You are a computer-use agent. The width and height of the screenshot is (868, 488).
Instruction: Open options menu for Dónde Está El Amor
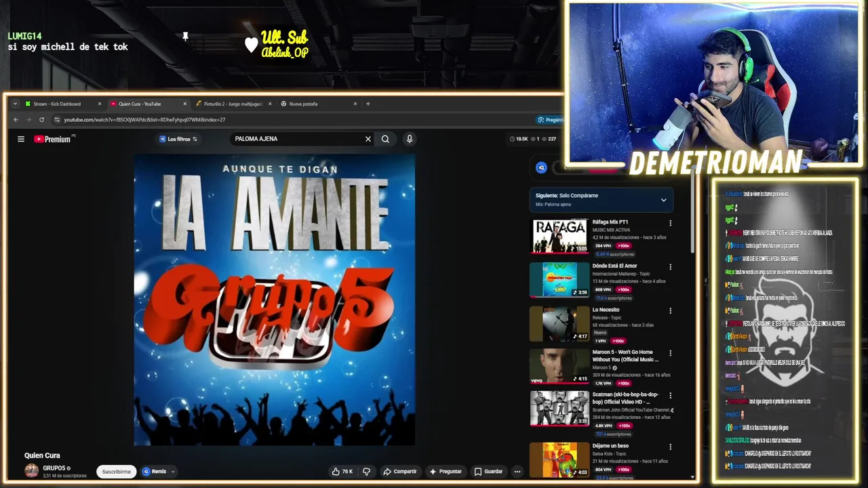(670, 267)
